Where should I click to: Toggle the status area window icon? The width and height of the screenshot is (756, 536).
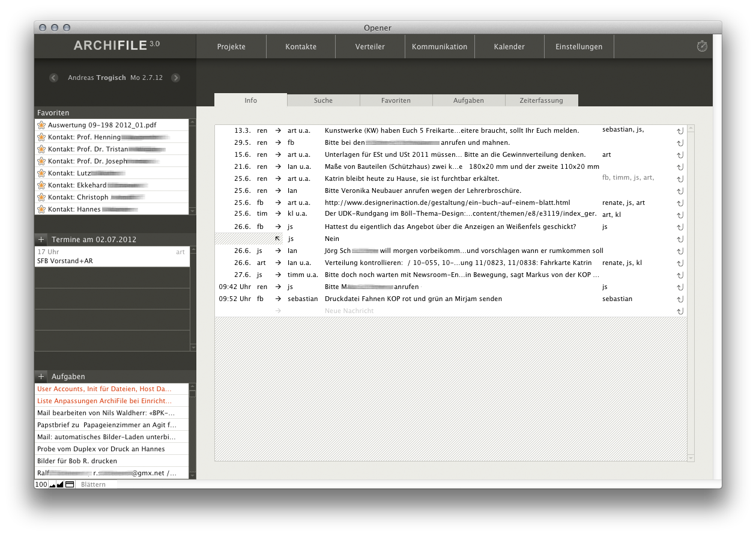click(70, 484)
